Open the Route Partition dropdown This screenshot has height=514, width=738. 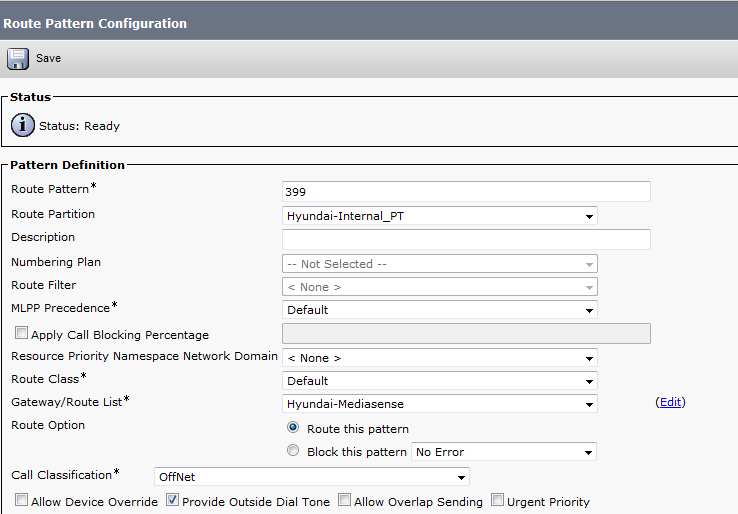[x=440, y=216]
